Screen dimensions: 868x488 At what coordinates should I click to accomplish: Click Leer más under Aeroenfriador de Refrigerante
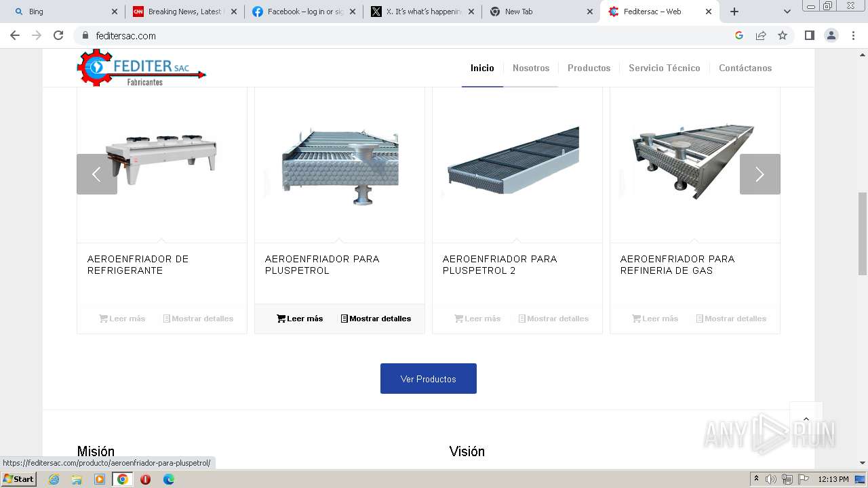pos(122,319)
